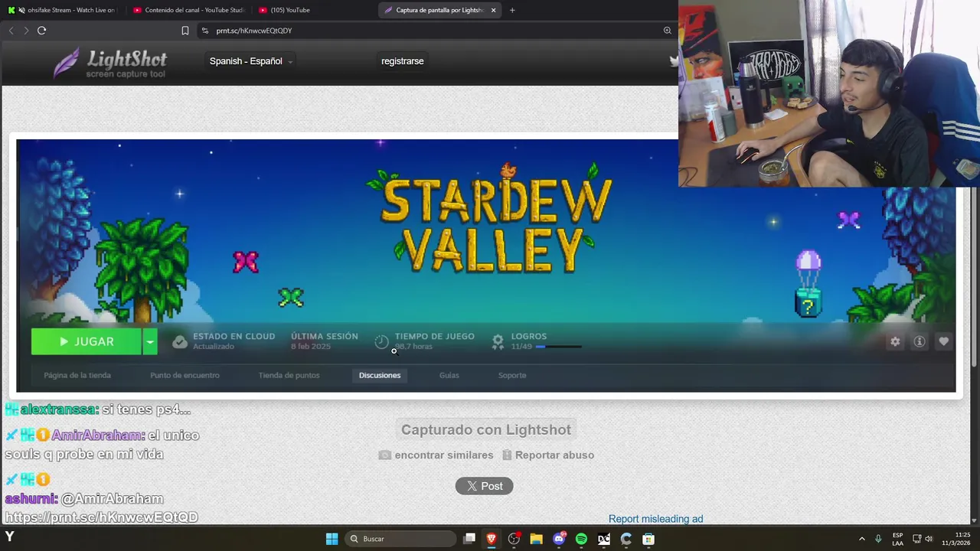Expand the system tray hidden icons chevron

point(861,539)
